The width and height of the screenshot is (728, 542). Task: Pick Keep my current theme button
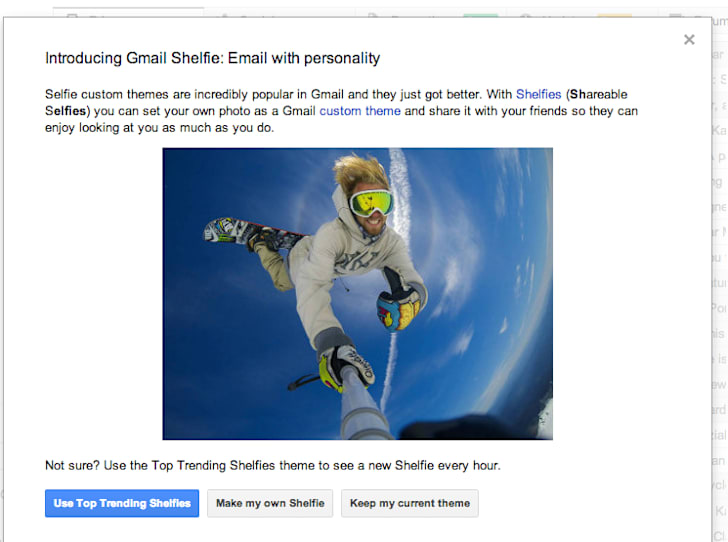tap(410, 503)
